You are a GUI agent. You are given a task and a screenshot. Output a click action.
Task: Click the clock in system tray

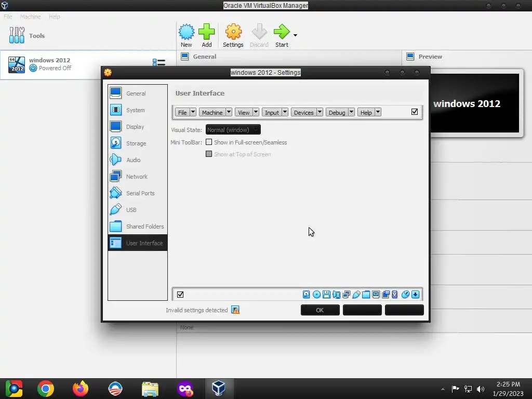click(x=508, y=389)
